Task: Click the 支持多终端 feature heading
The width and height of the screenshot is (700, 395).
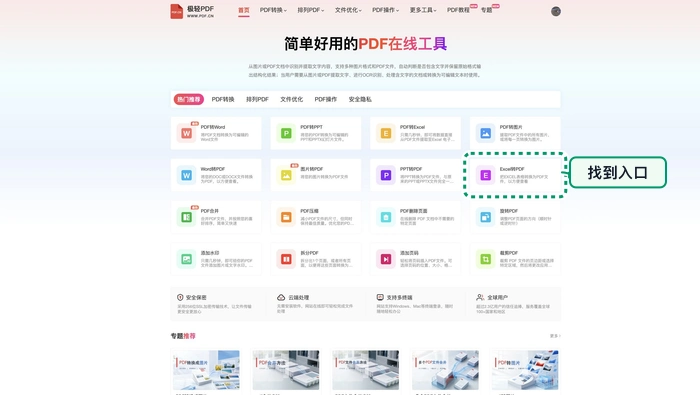Action: tap(399, 297)
